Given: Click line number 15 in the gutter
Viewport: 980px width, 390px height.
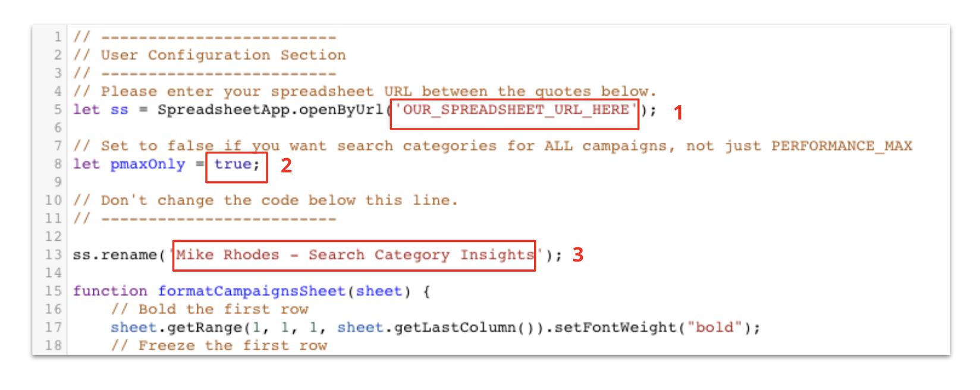Looking at the screenshot, I should coord(54,291).
